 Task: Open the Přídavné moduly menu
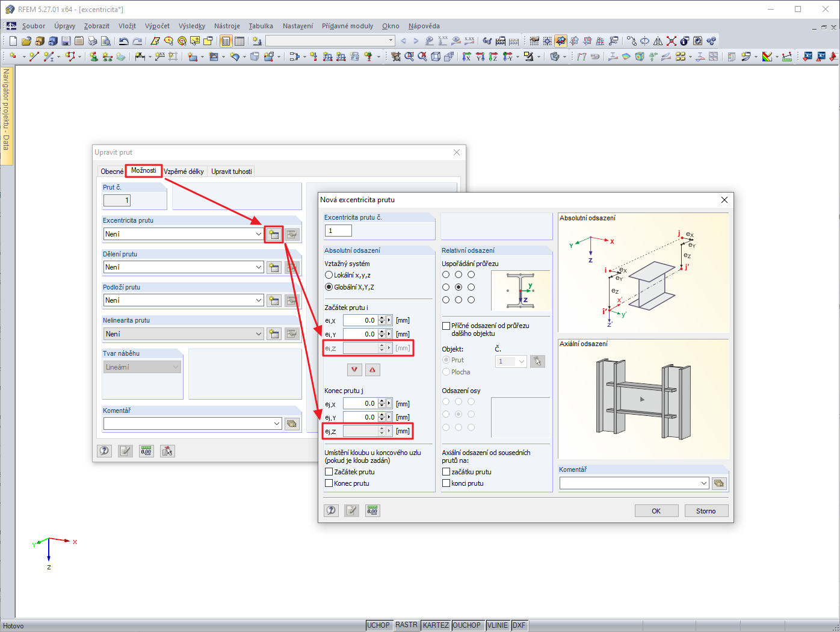[x=347, y=26]
